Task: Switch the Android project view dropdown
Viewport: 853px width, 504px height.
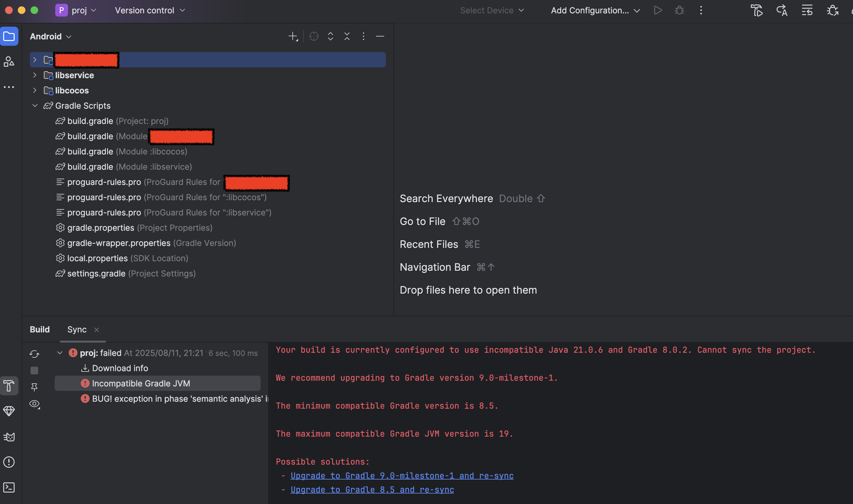Action: pyautogui.click(x=51, y=36)
